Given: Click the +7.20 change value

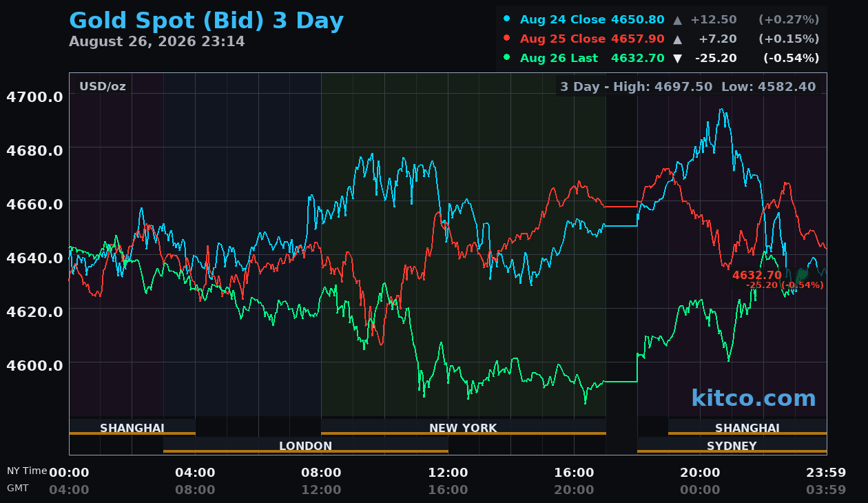Looking at the screenshot, I should pos(718,39).
